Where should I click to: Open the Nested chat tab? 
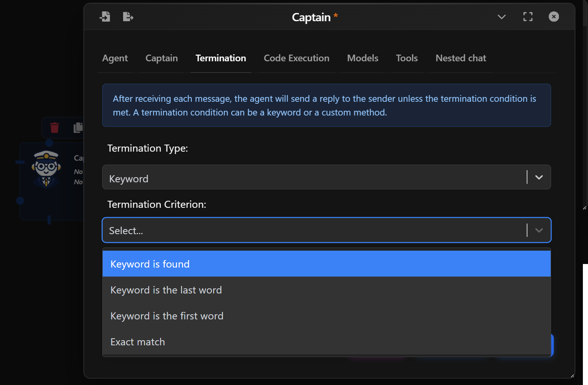click(x=461, y=58)
